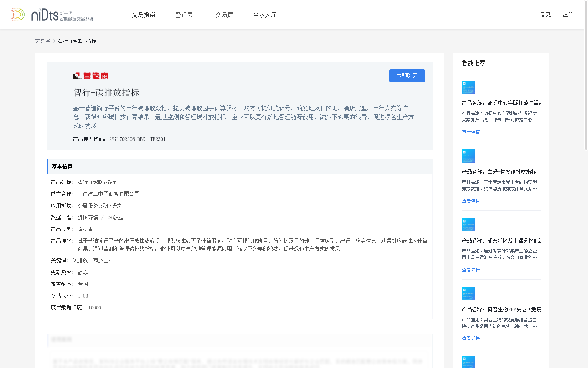The height and width of the screenshot is (368, 588).
Task: Click product code 2871702306-DBKⅡTE2301
Action: [137, 139]
